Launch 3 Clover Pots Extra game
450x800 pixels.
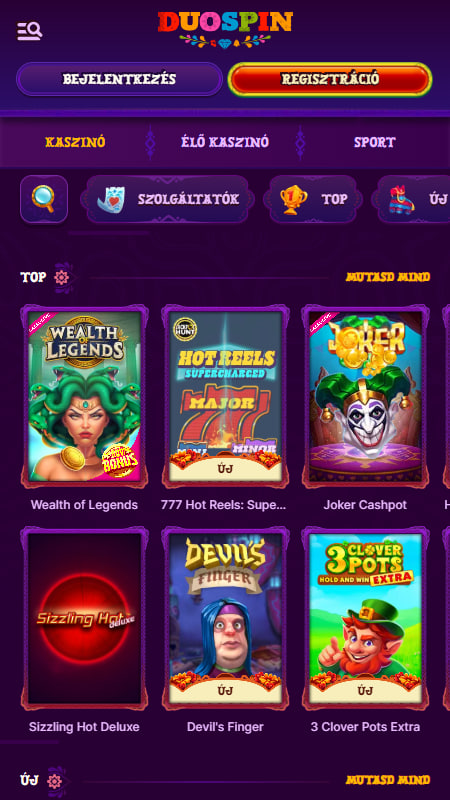pos(365,618)
